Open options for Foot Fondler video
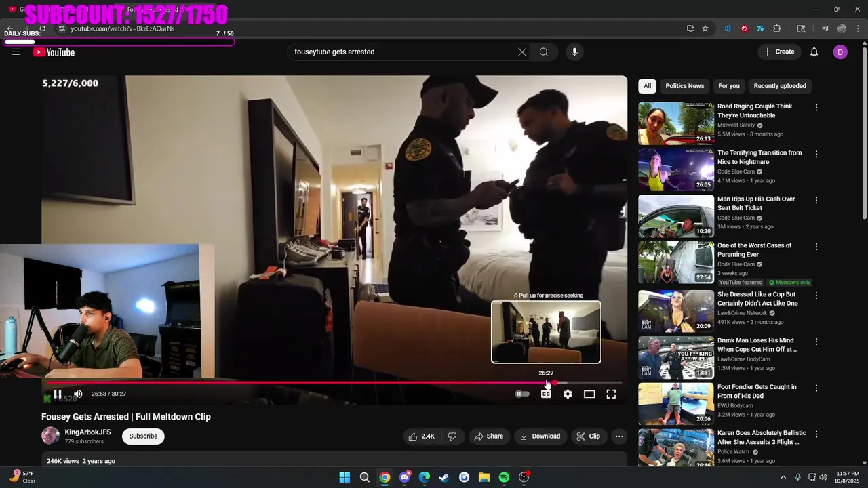Viewport: 868px width, 488px height. [x=816, y=388]
